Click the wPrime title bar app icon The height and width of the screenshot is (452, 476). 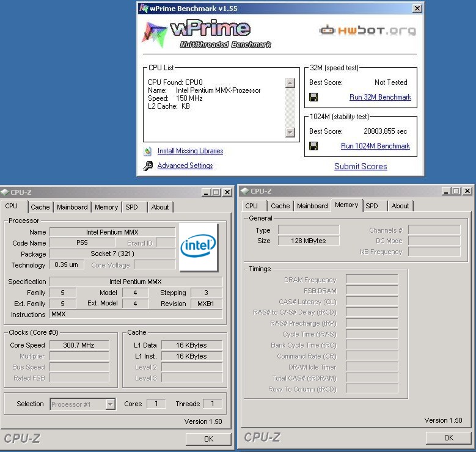[143, 8]
